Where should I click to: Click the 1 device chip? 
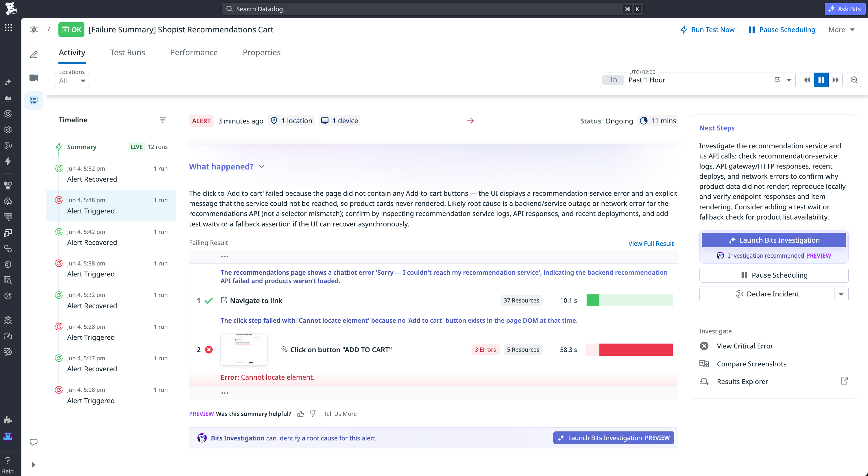click(x=339, y=121)
